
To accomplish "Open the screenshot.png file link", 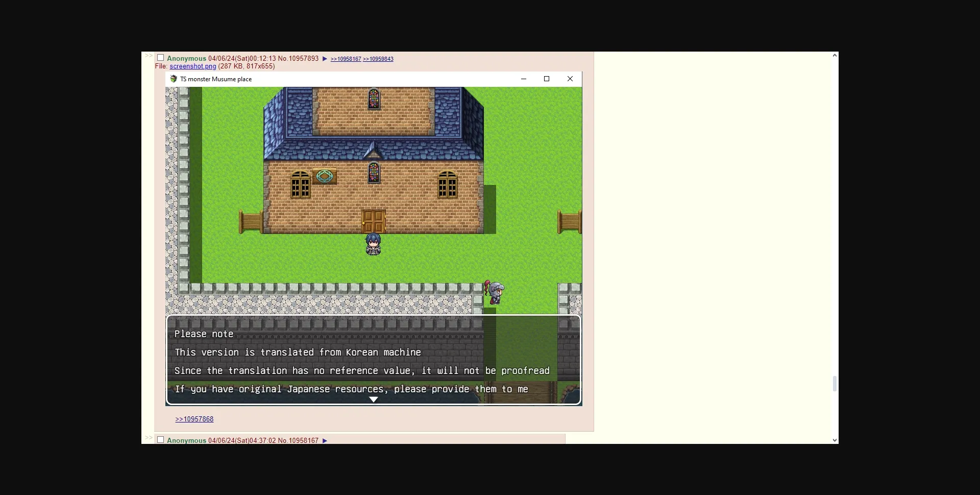I will [192, 66].
